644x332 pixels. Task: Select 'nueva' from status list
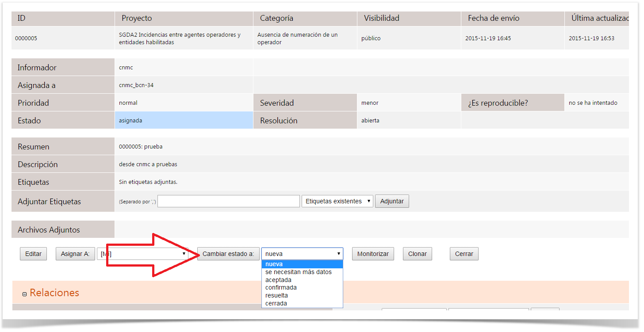(x=302, y=264)
